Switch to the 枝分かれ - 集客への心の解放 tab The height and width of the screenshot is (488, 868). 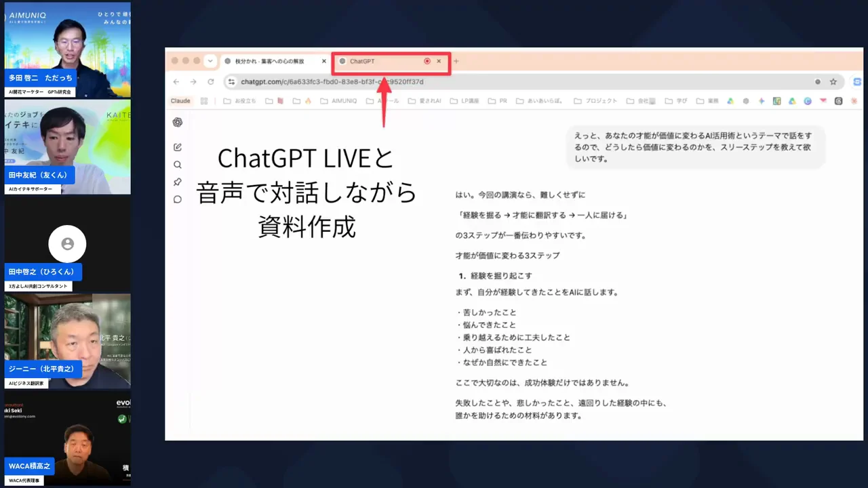tap(275, 61)
